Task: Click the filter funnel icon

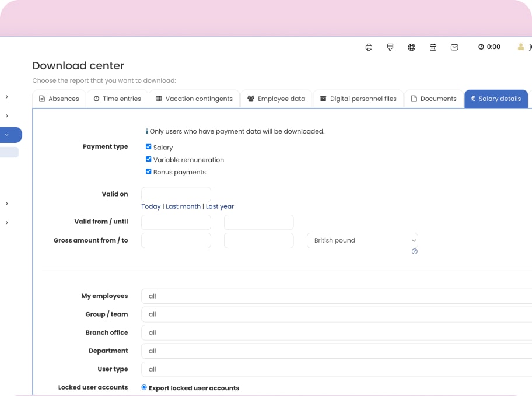Action: click(x=390, y=47)
